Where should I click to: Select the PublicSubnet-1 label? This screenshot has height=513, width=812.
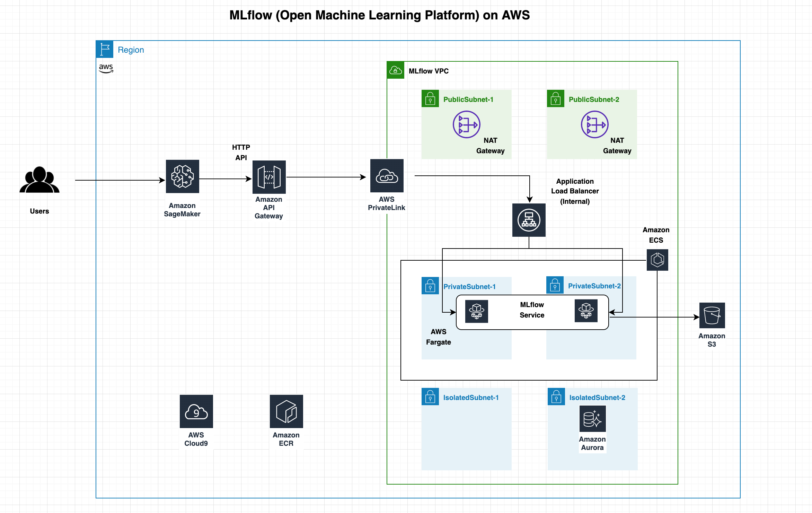[468, 99]
